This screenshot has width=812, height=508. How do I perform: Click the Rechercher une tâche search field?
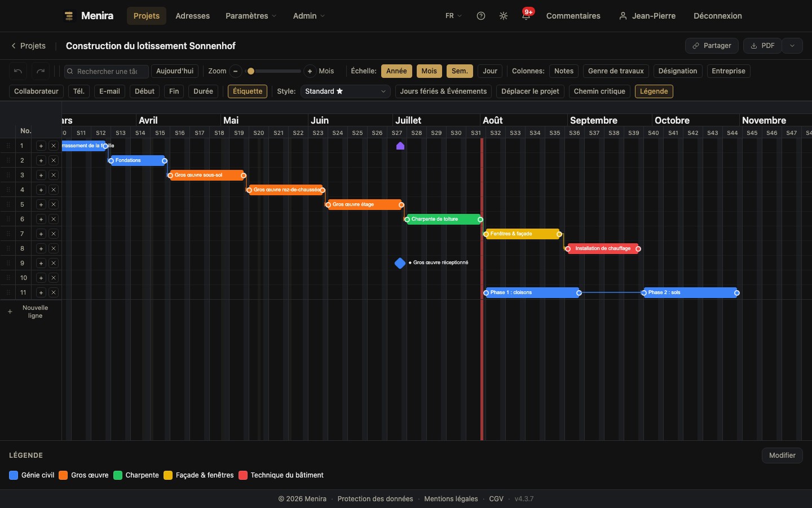pyautogui.click(x=106, y=71)
